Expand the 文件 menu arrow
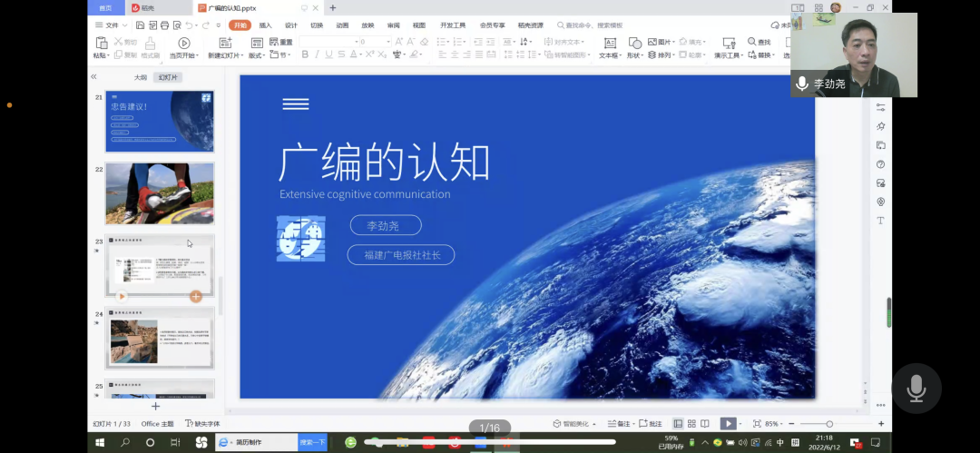 pos(124,25)
